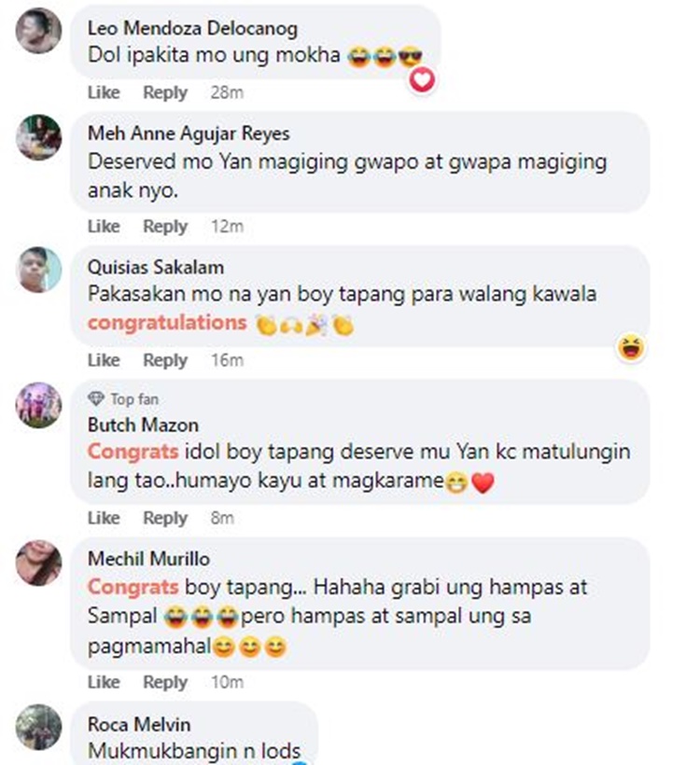Open Meh Anne Agujar Reyes' avatar
Viewport: 700px width, 765px height.
38,137
